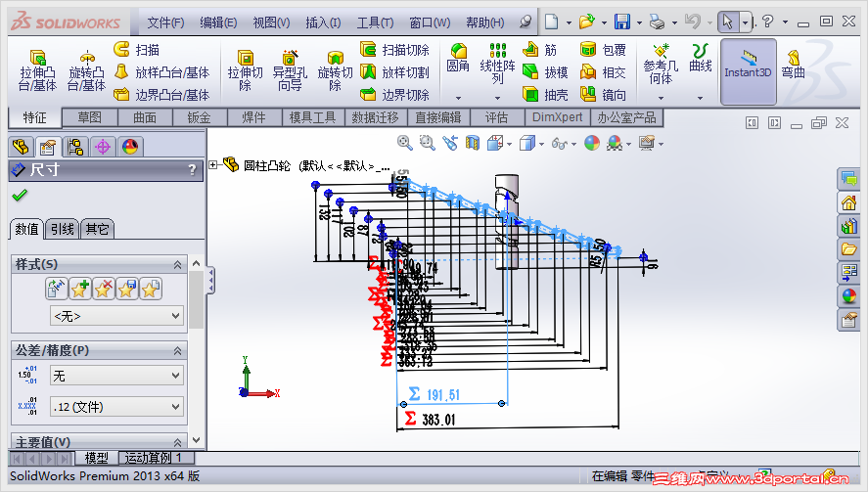
Task: Collapse the 样式(S) section
Action: click(x=178, y=264)
